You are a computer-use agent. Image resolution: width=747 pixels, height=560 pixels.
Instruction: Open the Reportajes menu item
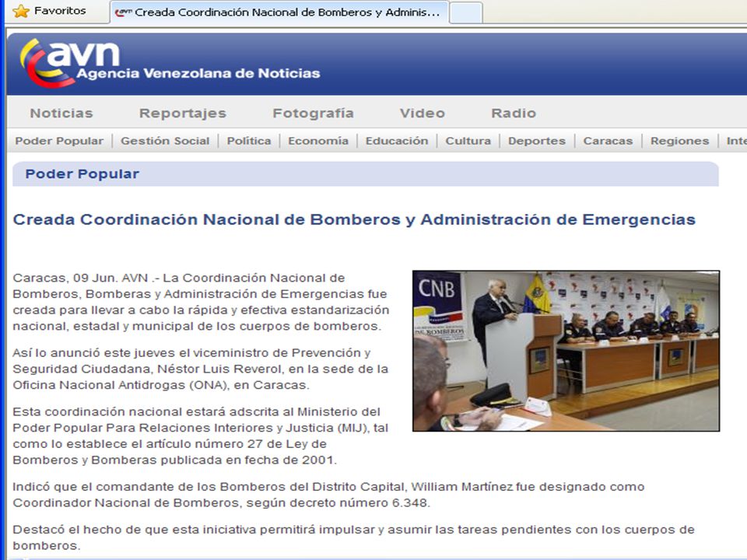pos(182,114)
